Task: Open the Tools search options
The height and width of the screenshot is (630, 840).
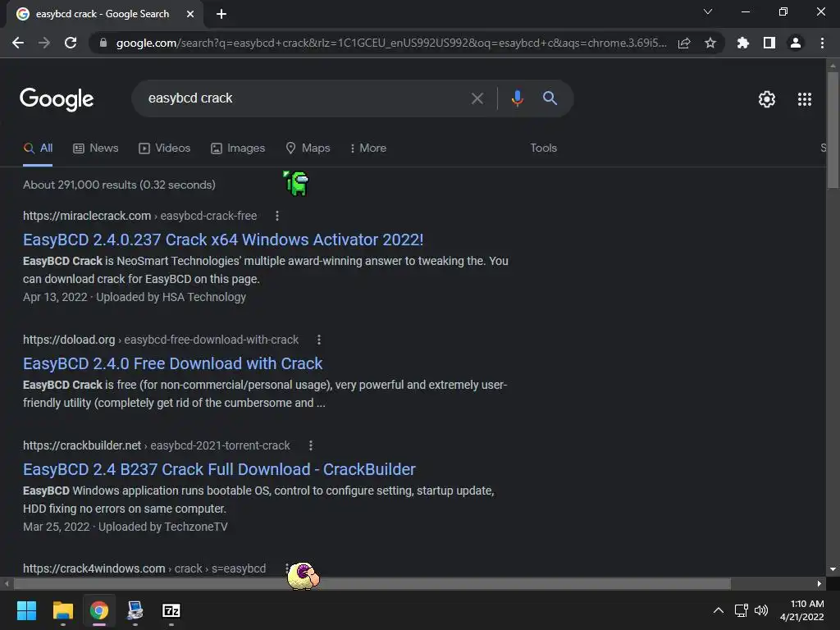Action: click(544, 148)
